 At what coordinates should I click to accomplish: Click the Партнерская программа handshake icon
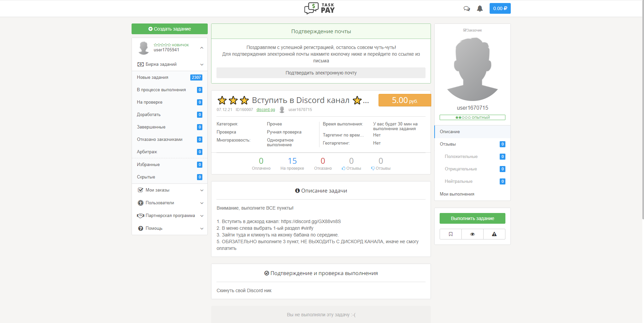pyautogui.click(x=141, y=216)
